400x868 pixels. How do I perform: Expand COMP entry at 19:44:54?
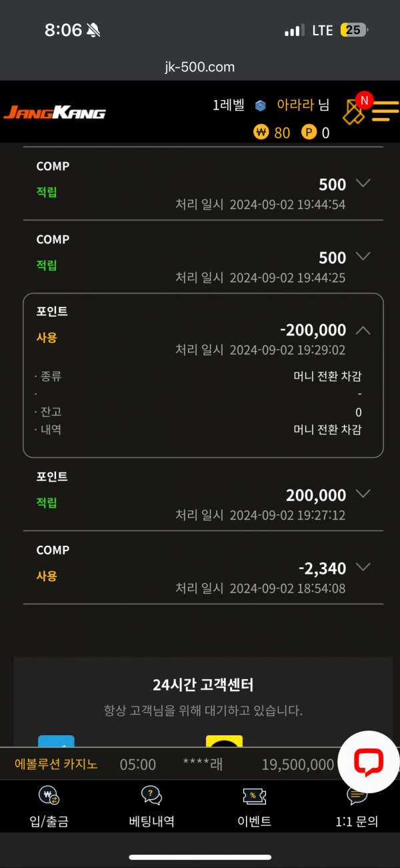[363, 183]
